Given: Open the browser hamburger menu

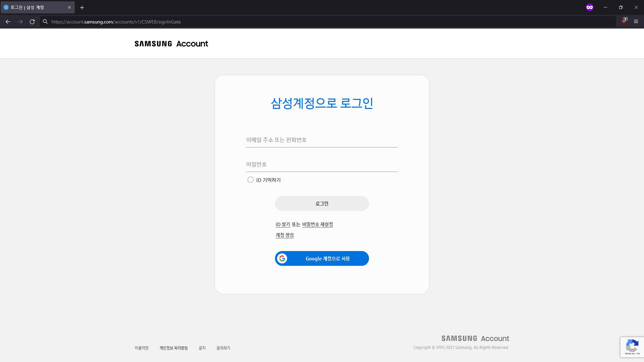Looking at the screenshot, I should (636, 21).
